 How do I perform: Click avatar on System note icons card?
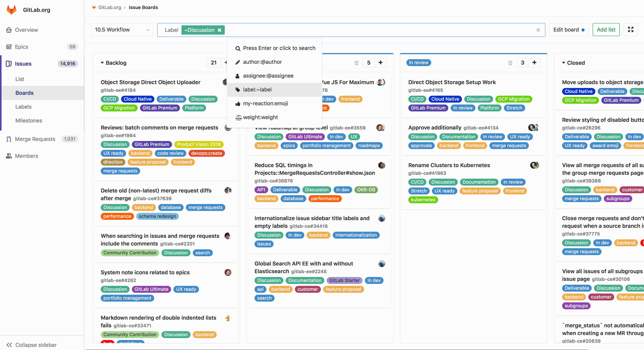click(x=228, y=272)
